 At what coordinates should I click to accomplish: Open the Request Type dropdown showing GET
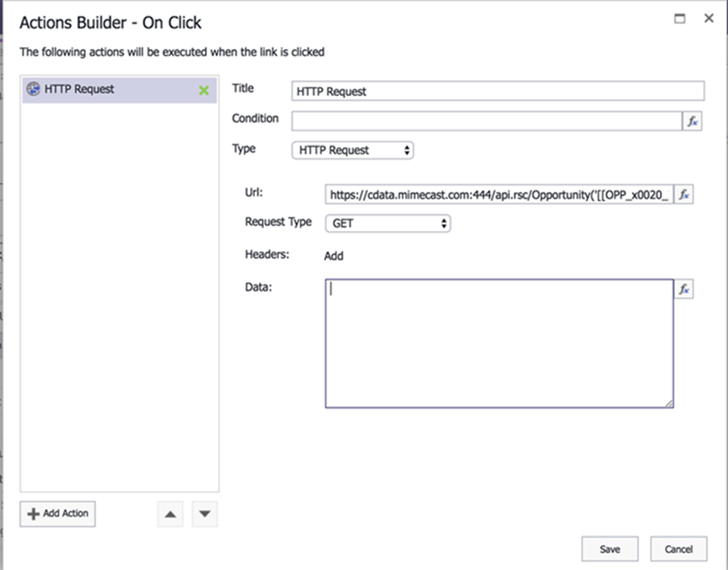(x=387, y=224)
